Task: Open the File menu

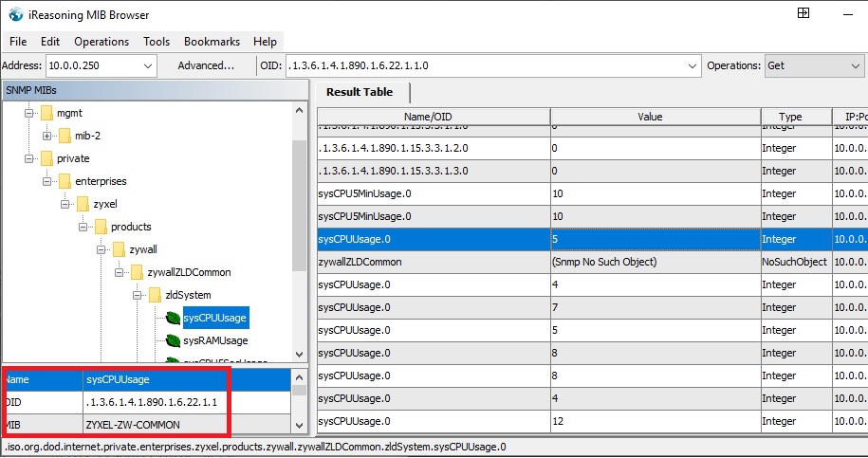Action: click(18, 42)
